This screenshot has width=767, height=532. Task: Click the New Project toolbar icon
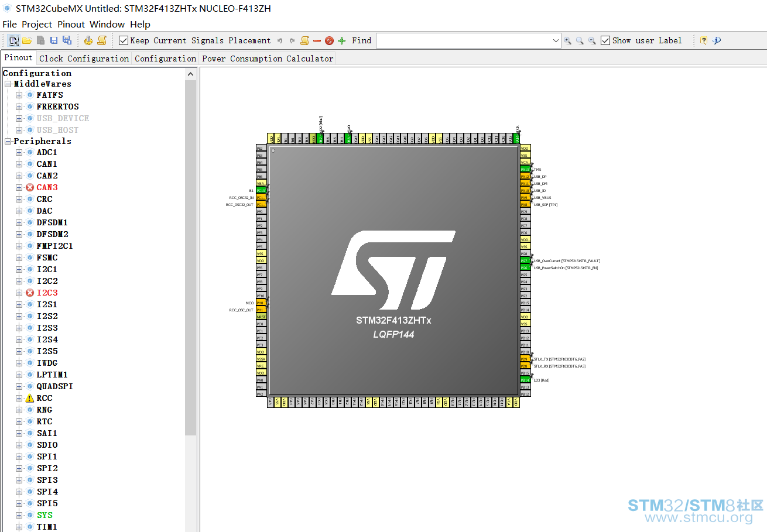(13, 40)
